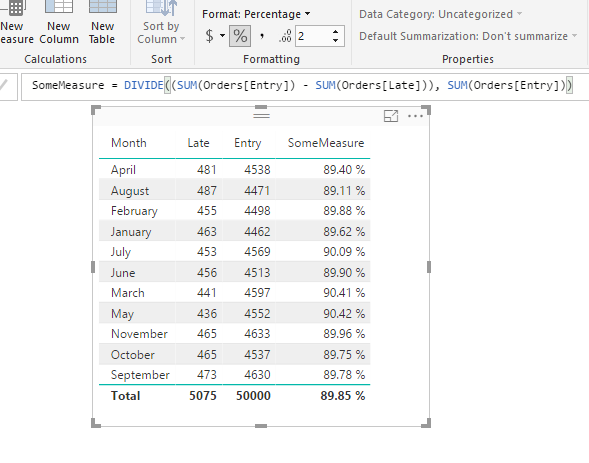
Task: Click the 89.85 % total value
Action: [x=343, y=396]
